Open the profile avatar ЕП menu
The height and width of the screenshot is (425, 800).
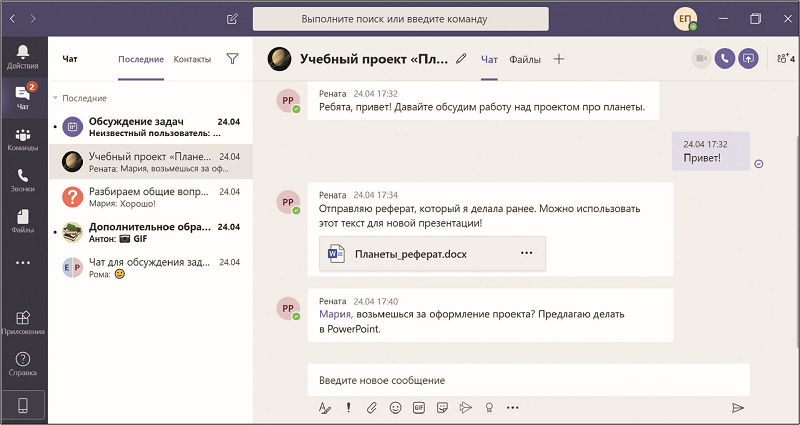tap(684, 19)
